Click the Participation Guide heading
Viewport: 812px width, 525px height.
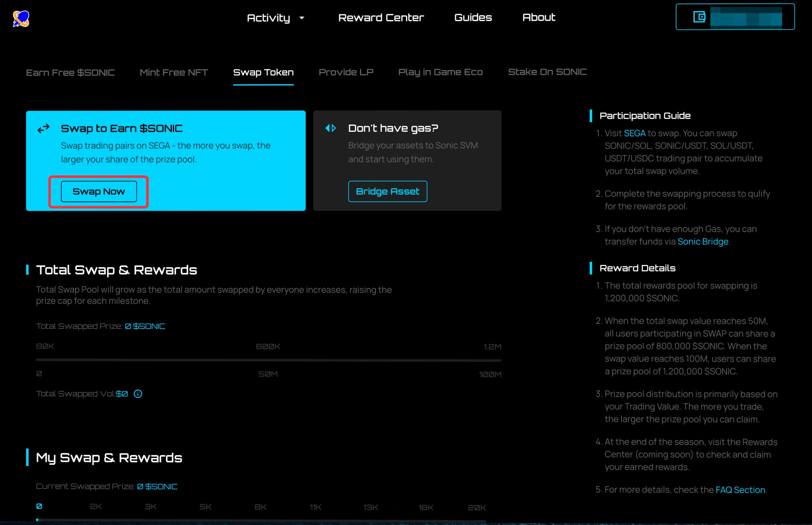pyautogui.click(x=645, y=116)
